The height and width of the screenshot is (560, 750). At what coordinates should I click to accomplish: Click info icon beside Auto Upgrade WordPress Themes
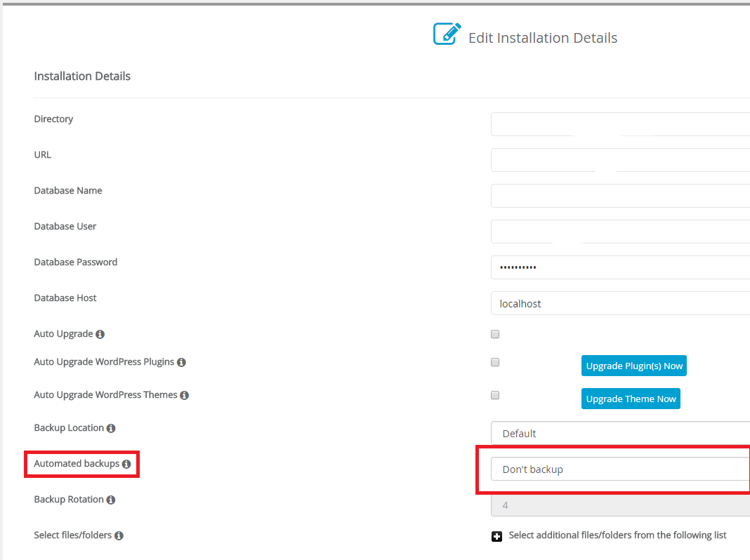184,394
